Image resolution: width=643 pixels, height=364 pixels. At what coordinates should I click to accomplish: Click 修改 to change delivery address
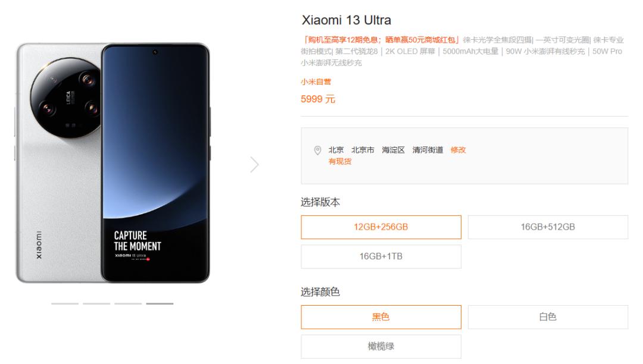(458, 150)
